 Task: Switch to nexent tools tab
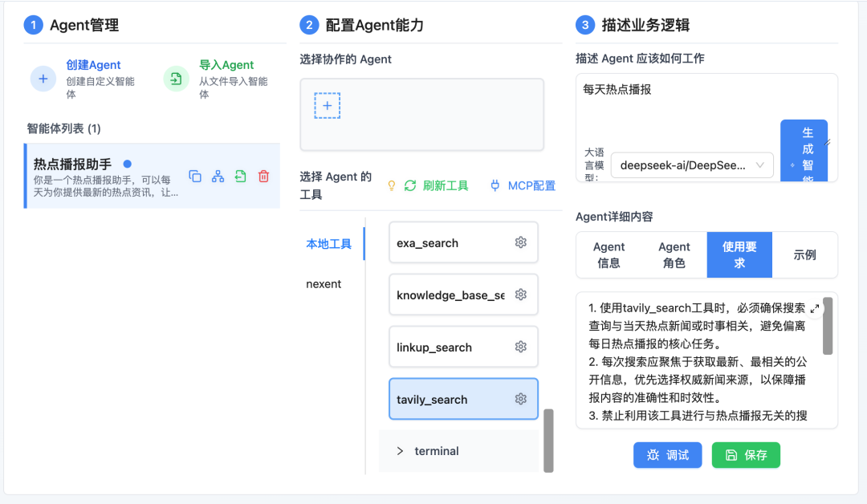(324, 284)
